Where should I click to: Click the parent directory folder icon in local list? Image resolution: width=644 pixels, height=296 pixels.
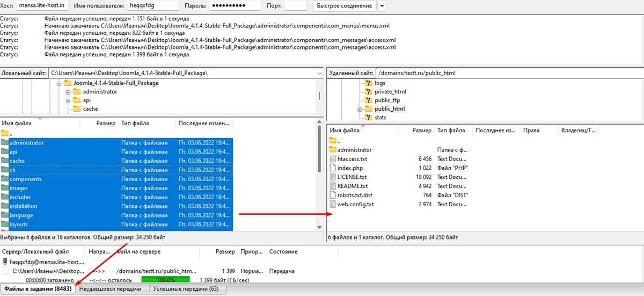[5, 133]
